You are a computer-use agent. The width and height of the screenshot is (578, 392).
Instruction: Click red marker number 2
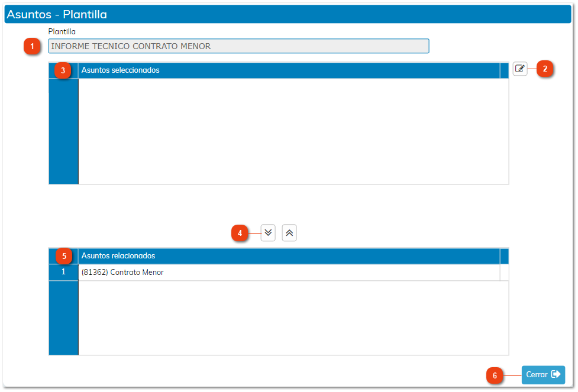(545, 69)
